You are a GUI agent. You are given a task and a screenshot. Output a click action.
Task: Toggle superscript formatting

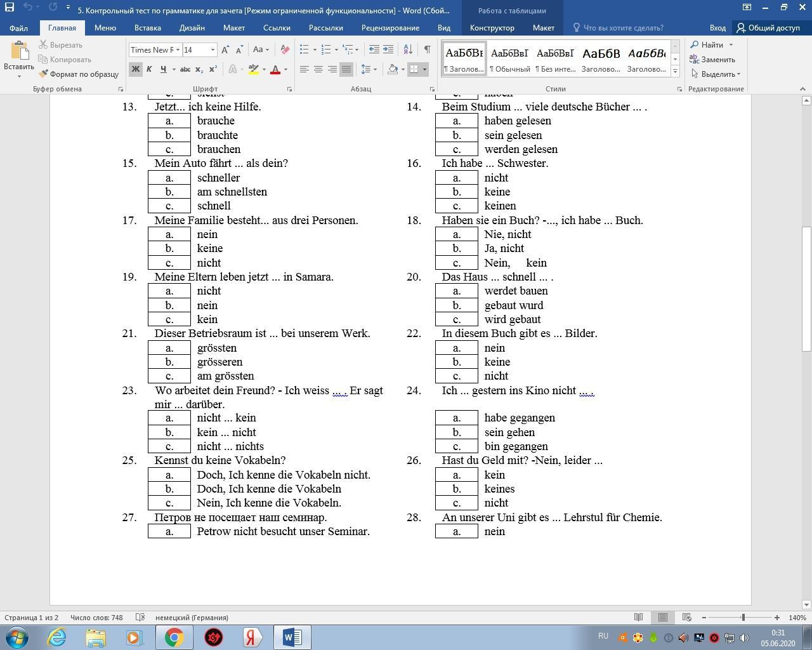coord(213,69)
